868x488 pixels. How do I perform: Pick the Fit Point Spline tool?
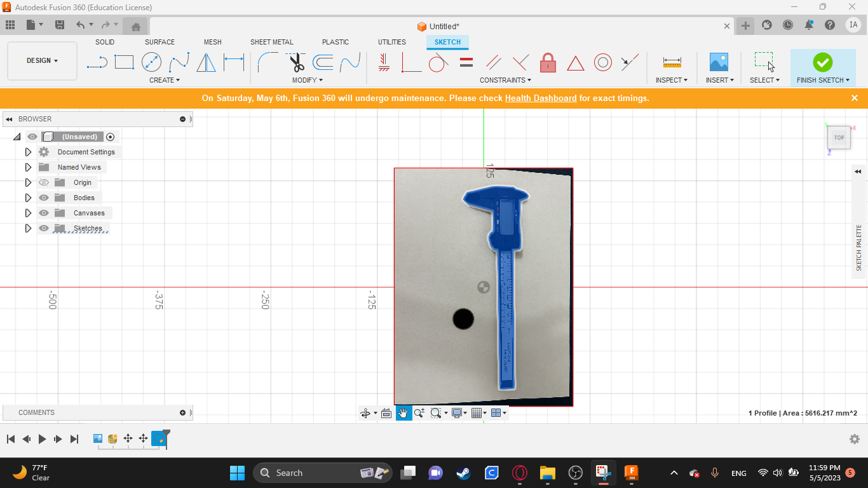click(x=179, y=62)
